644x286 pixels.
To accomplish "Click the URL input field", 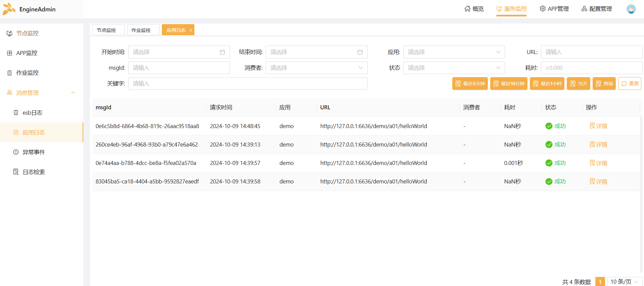I will click(x=592, y=52).
